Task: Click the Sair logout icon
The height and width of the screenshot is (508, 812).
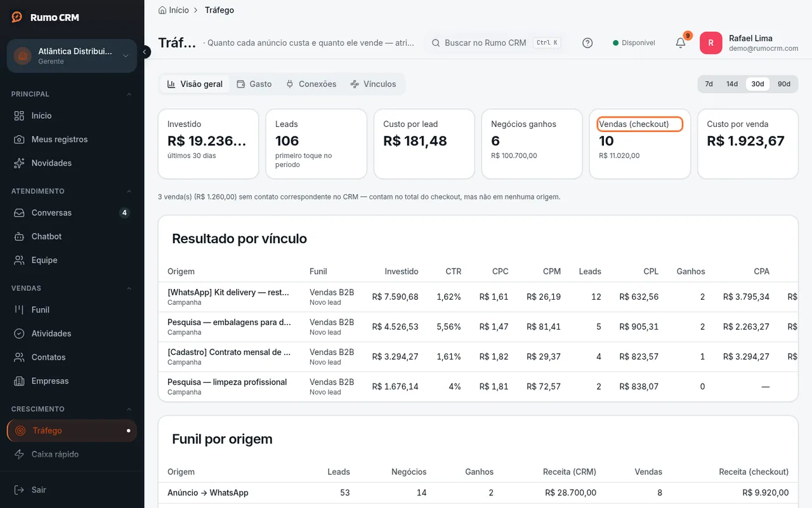Action: 20,490
